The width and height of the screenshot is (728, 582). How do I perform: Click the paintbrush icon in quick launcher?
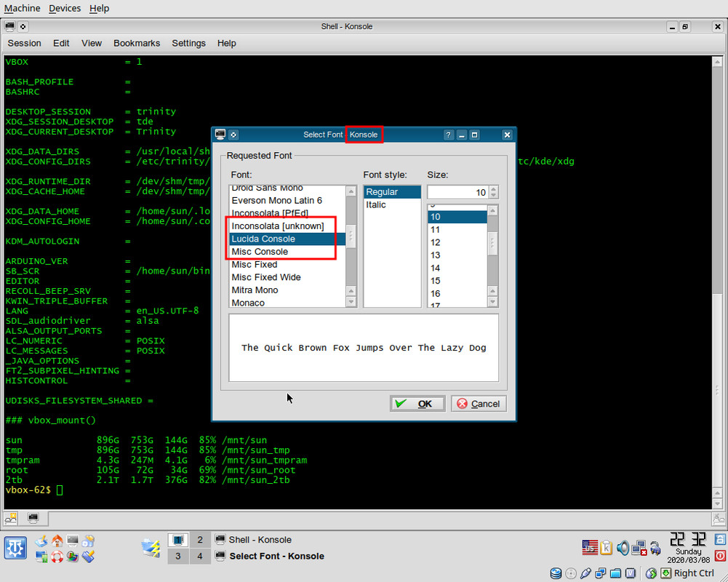tap(88, 557)
